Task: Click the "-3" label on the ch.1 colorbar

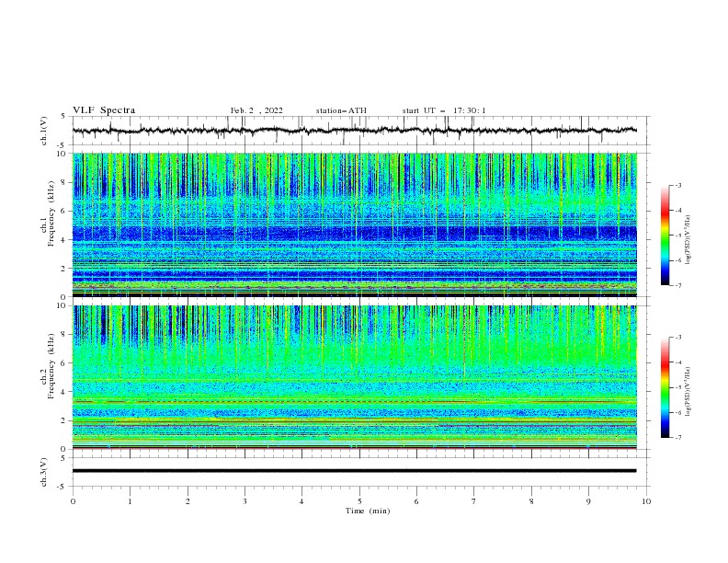Action: click(677, 185)
